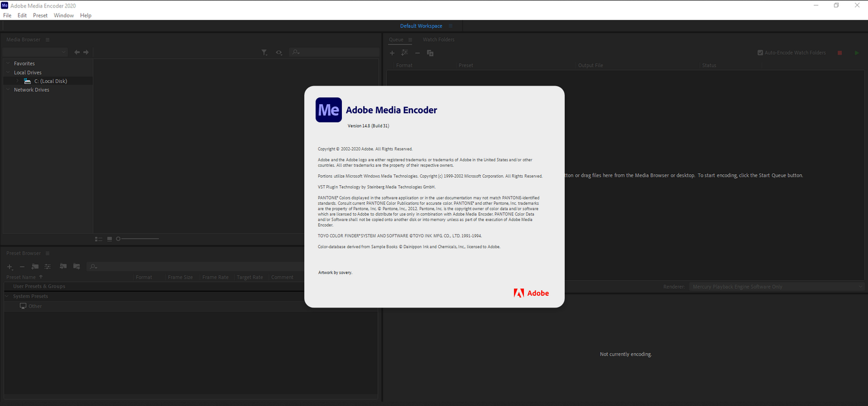Screen dimensions: 868x406
Task: Open the workspace menu next to Default Workspace
Action: pyautogui.click(x=451, y=26)
